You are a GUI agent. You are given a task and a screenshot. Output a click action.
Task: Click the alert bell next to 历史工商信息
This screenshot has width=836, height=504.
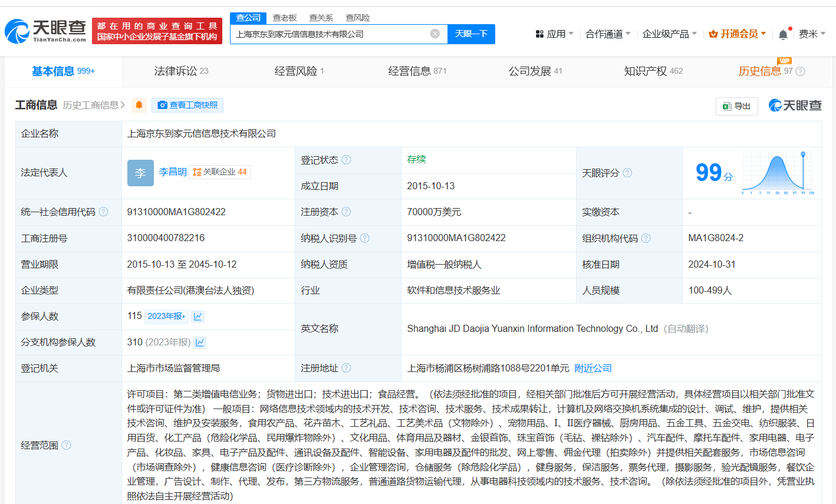(139, 105)
